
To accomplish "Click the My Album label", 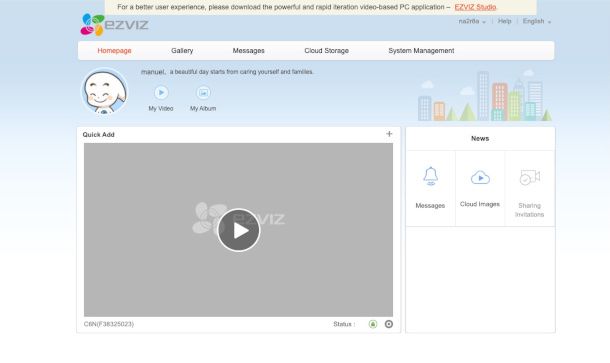I will [203, 109].
